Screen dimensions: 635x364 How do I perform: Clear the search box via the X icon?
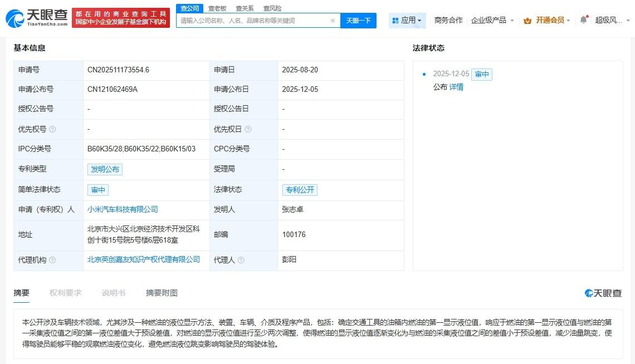coord(333,20)
